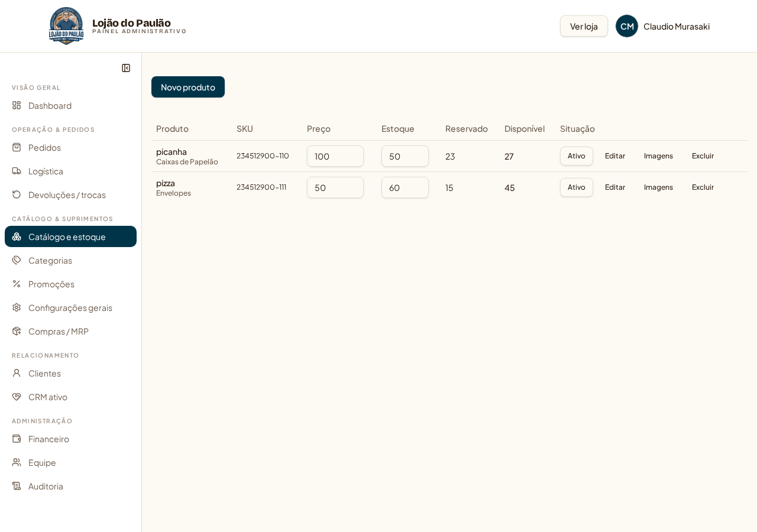Image resolution: width=757 pixels, height=532 pixels.
Task: Open Imagens for picanha
Action: pyautogui.click(x=658, y=156)
